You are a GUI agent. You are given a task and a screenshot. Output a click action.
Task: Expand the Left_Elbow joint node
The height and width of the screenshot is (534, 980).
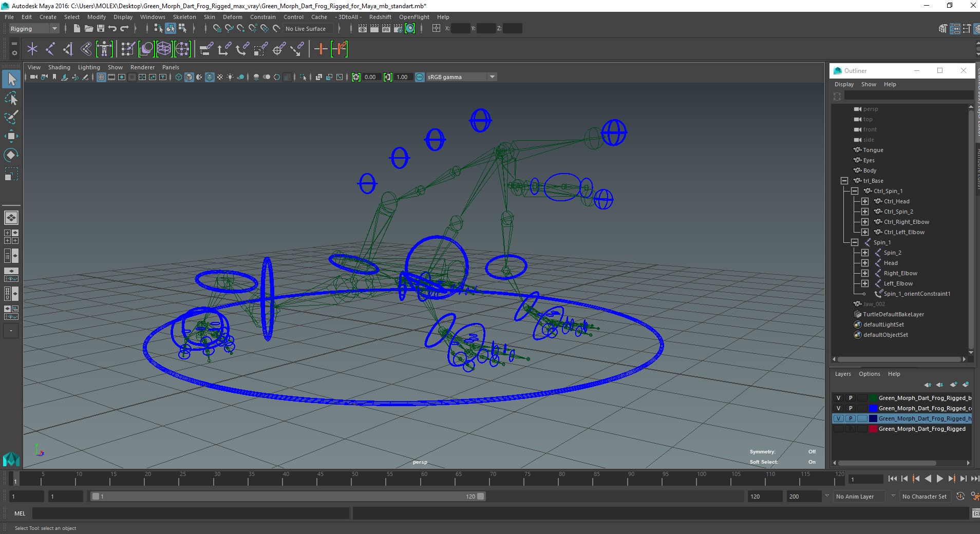(865, 283)
